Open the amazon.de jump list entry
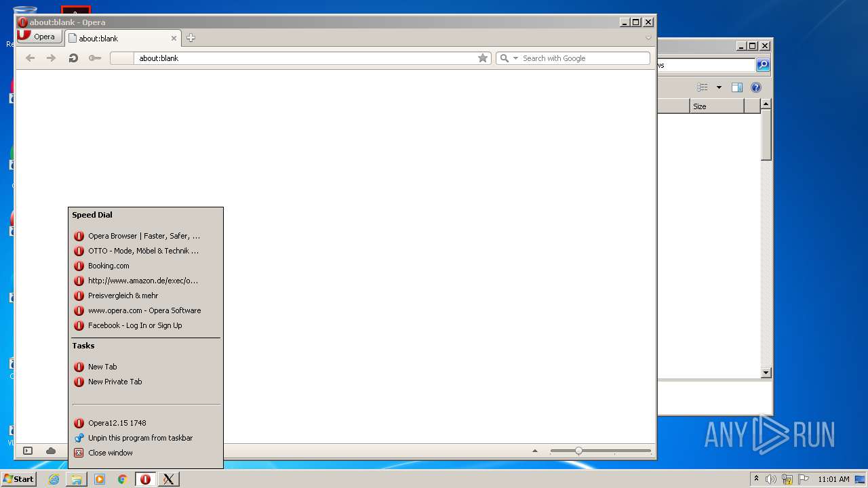 coord(146,281)
